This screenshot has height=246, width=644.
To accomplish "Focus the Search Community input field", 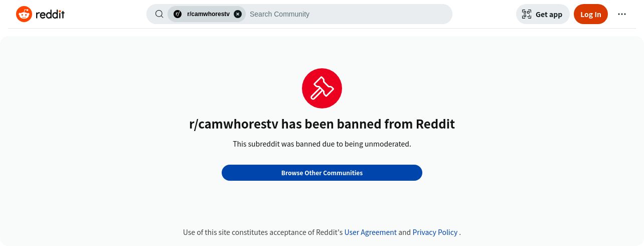I will [x=349, y=14].
